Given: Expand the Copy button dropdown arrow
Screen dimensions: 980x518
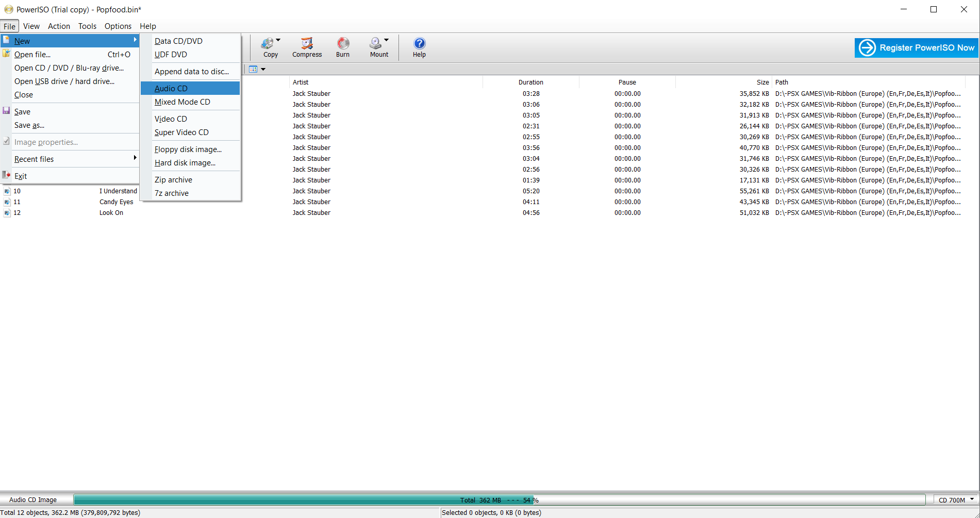Looking at the screenshot, I should 278,40.
